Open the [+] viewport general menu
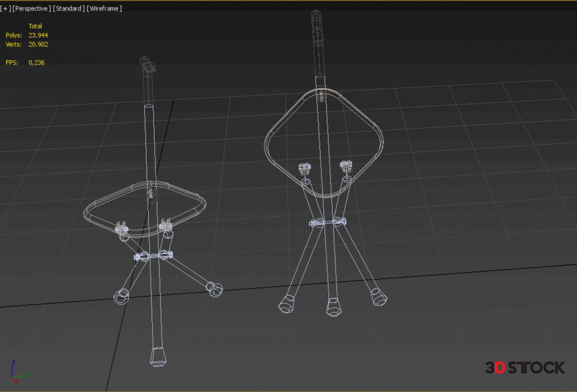The image size is (577, 392). [x=5, y=8]
